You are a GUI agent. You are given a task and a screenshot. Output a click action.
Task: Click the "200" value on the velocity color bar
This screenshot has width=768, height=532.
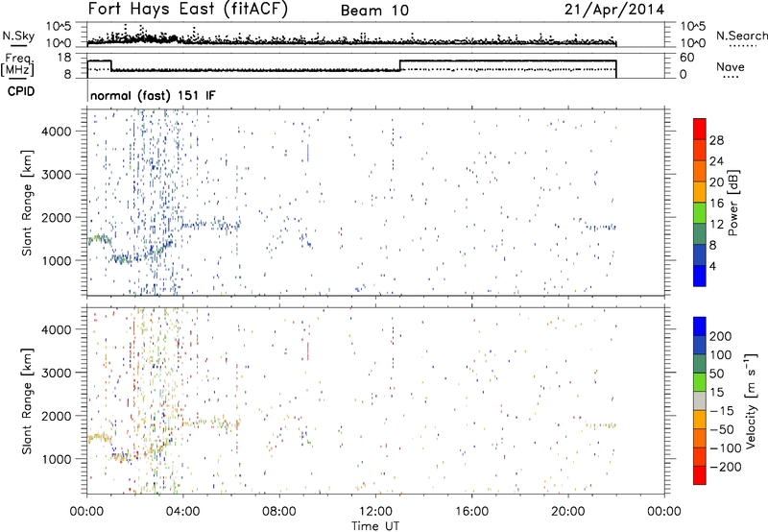click(x=720, y=336)
